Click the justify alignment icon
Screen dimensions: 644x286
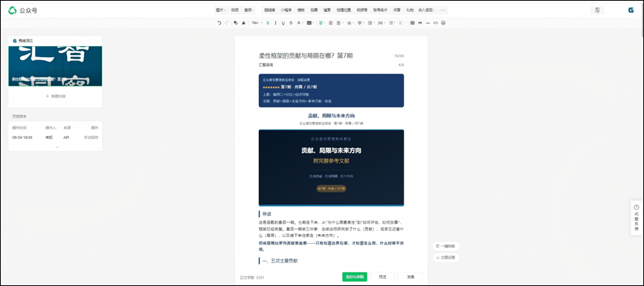tap(331, 23)
